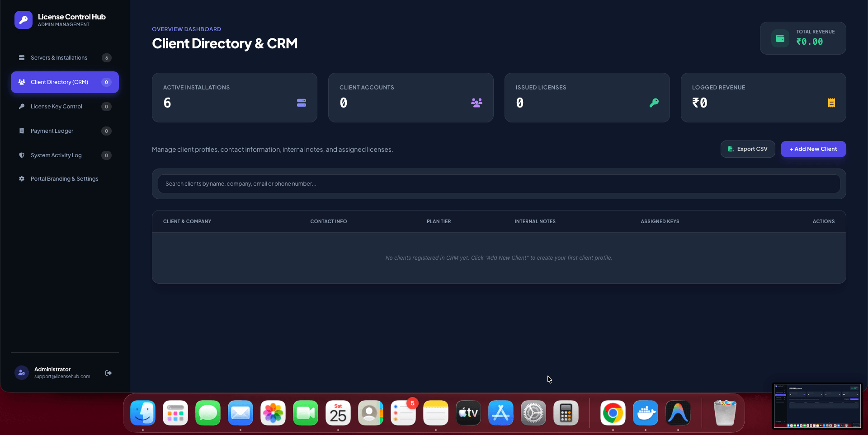Open Launchpad from the dock
This screenshot has height=435, width=868.
(175, 413)
